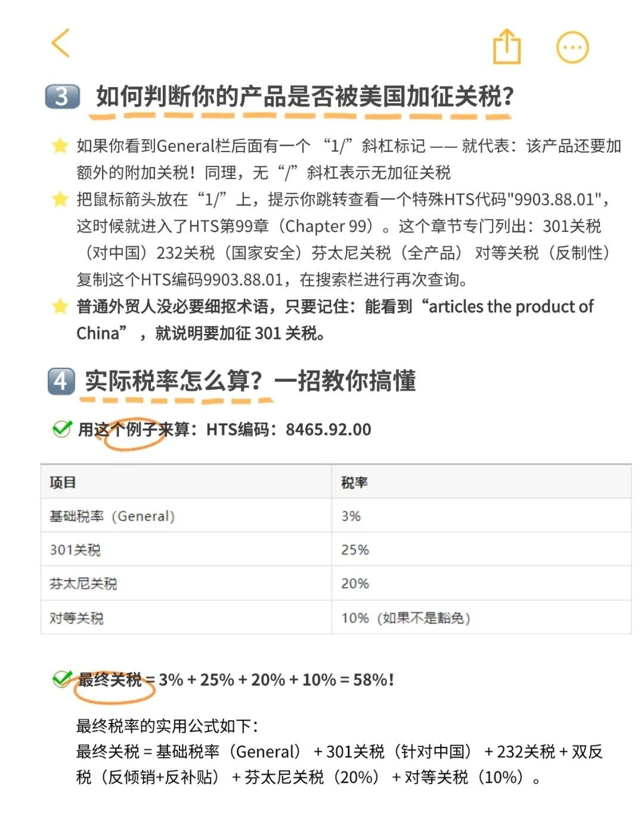Image resolution: width=644 pixels, height=835 pixels.
Task: Tap the blue number 3 badge
Action: [x=63, y=96]
